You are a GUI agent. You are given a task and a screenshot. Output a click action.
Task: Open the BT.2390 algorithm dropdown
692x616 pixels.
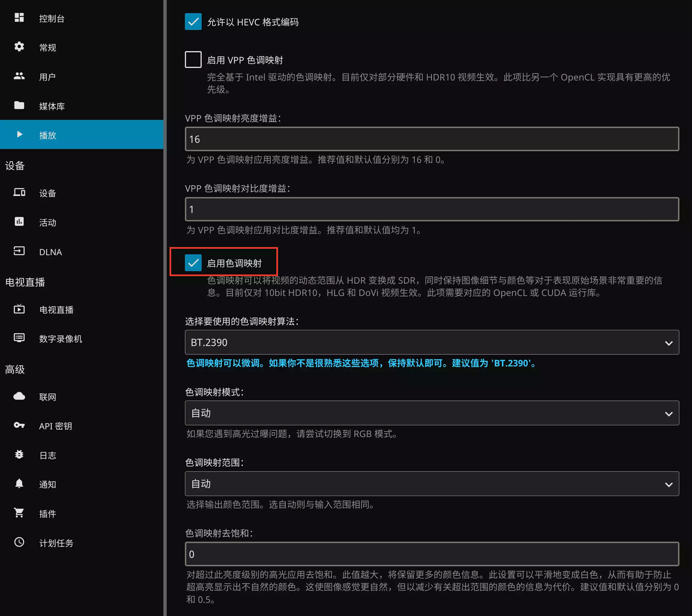[x=432, y=343]
